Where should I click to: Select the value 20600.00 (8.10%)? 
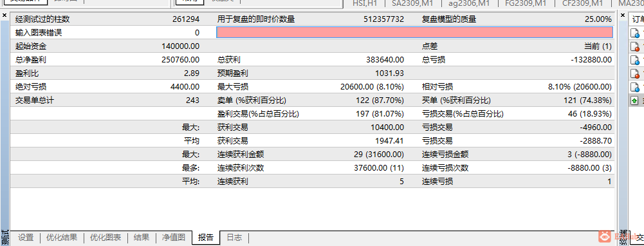point(372,87)
